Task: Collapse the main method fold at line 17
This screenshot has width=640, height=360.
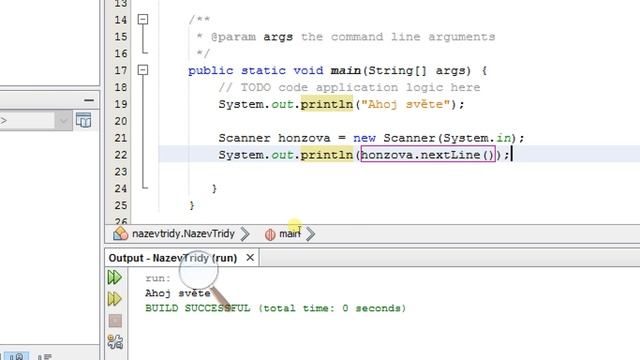Action: [143, 70]
